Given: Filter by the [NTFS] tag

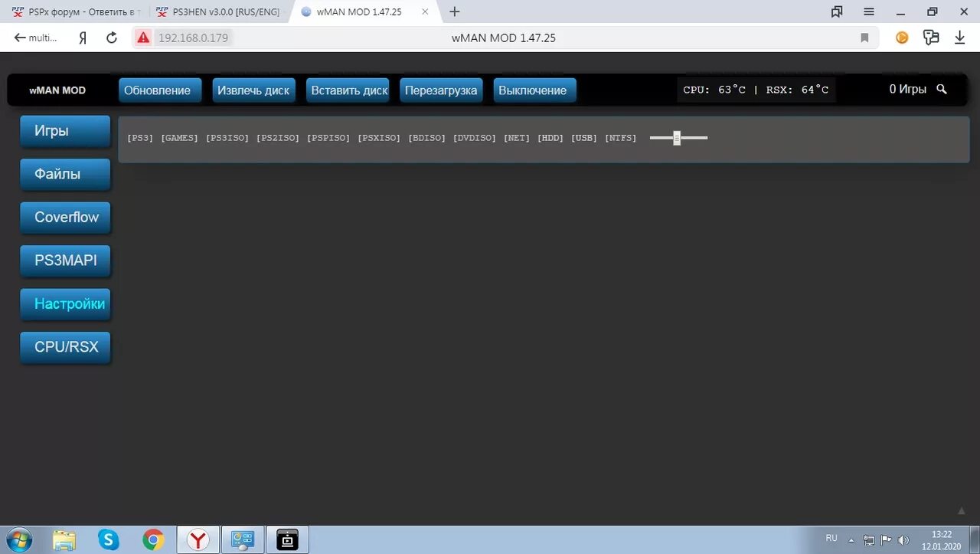Looking at the screenshot, I should tap(620, 138).
